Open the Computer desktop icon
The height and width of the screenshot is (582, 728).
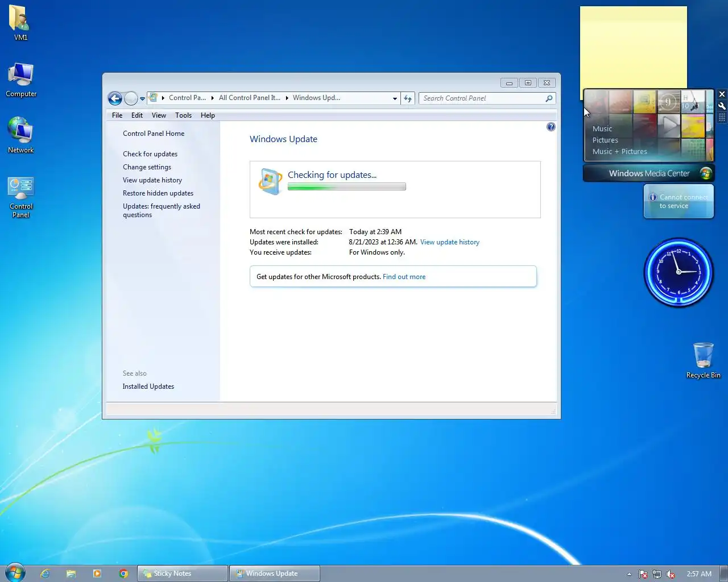(x=21, y=80)
